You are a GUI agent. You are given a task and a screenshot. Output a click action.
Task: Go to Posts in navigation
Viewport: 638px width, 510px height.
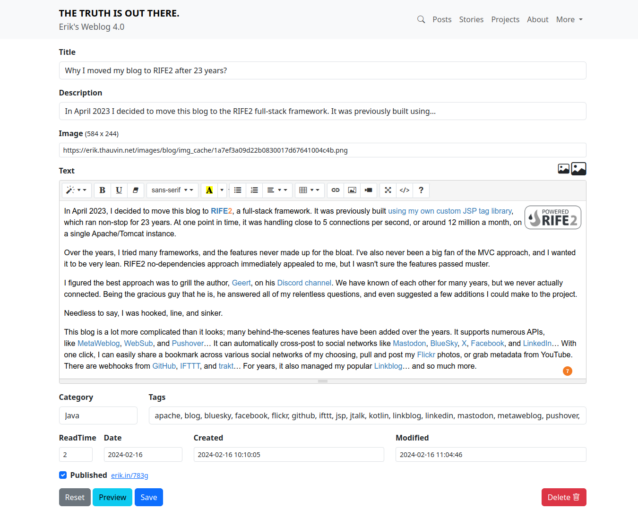442,20
